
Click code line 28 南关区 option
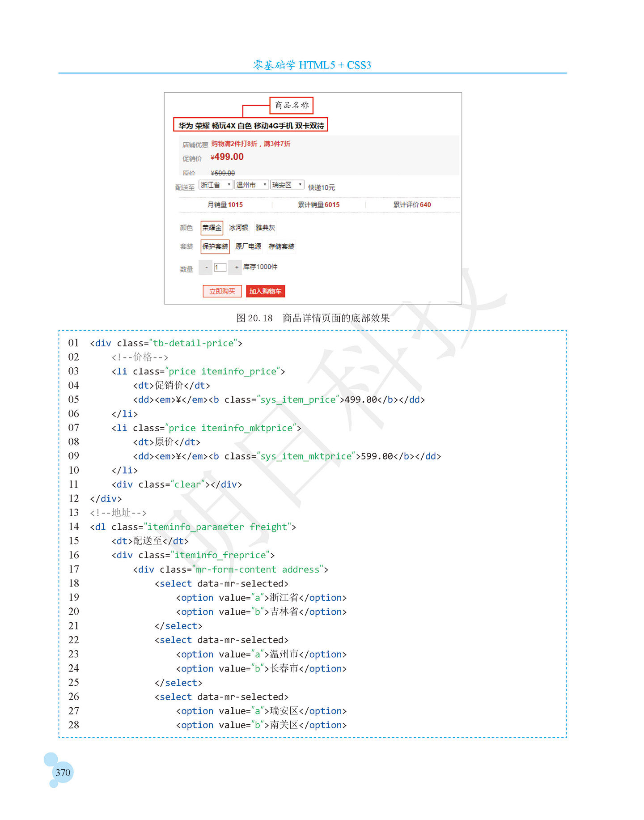tap(261, 725)
